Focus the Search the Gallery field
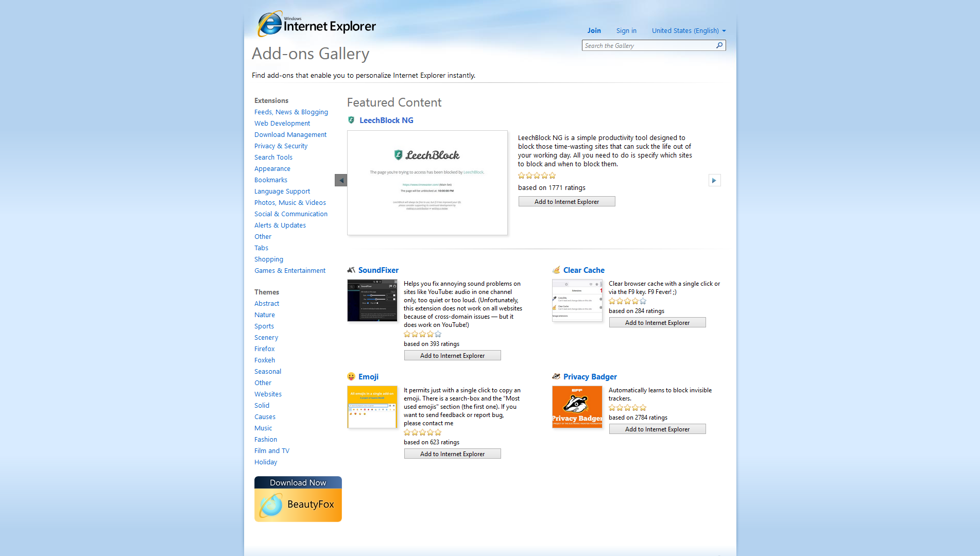The image size is (980, 556). point(648,45)
